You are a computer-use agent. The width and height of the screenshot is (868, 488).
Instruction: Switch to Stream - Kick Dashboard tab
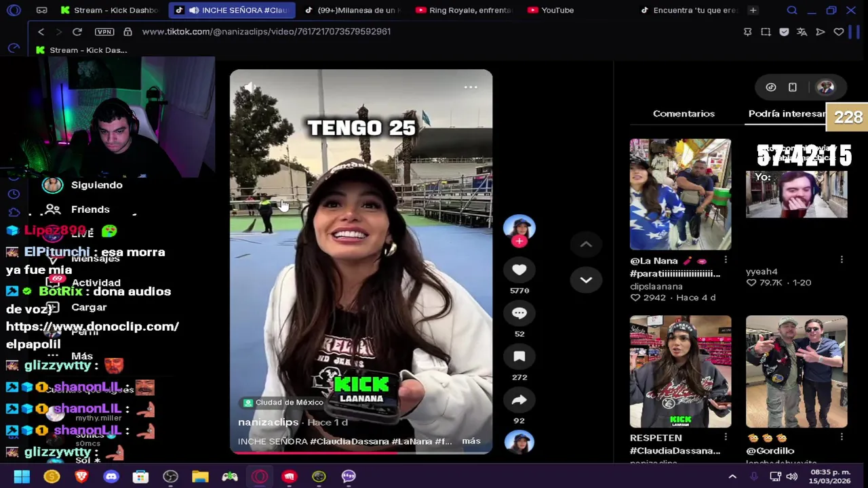[x=110, y=10]
